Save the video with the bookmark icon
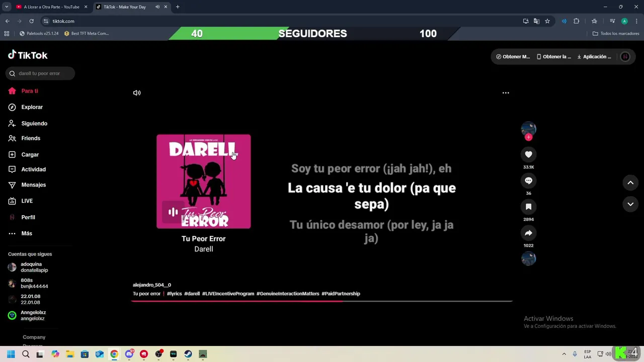 coord(528,207)
